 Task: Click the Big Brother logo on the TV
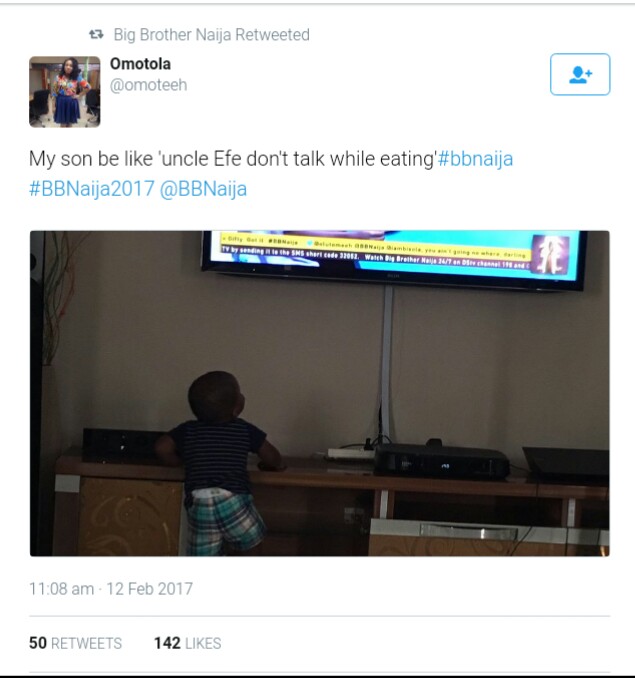click(x=550, y=255)
